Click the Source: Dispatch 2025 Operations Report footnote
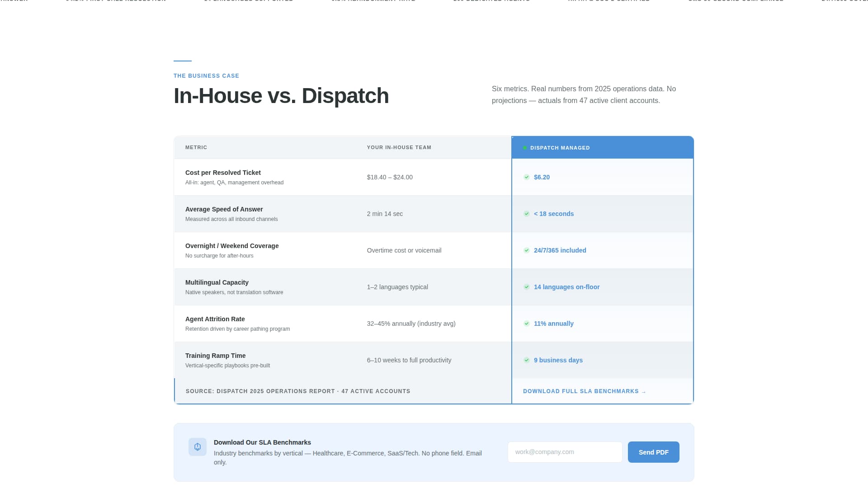Image resolution: width=868 pixels, height=488 pixels. pos(298,391)
